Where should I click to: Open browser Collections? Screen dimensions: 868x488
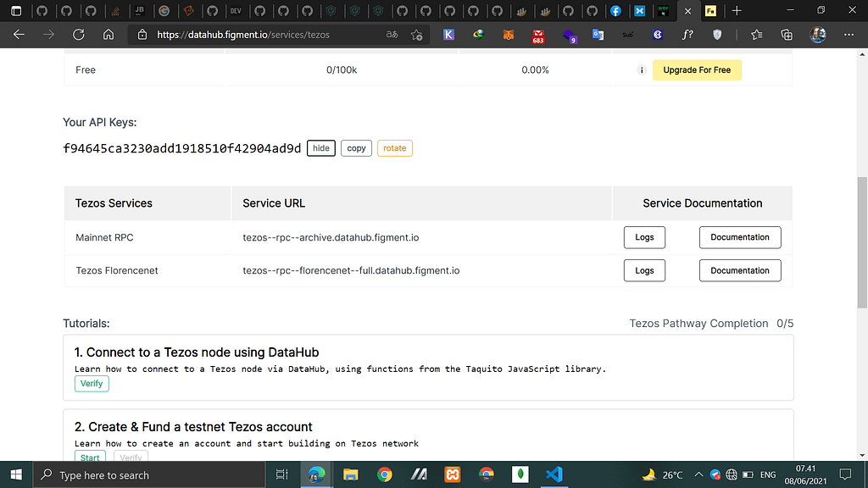pyautogui.click(x=787, y=34)
